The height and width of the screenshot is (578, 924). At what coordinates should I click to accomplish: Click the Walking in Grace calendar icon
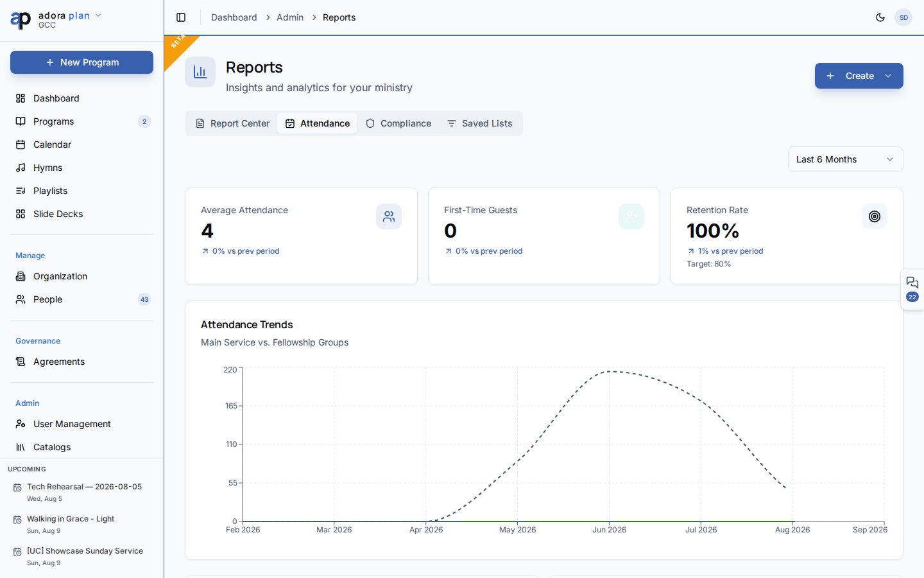17,520
